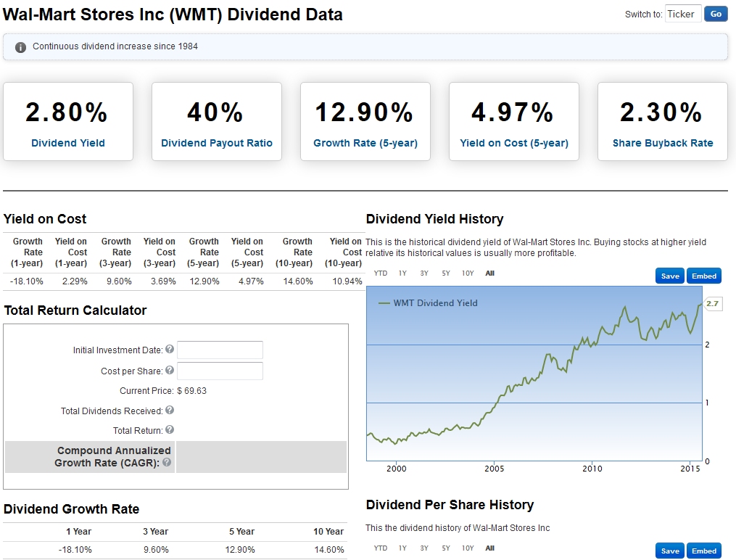Image resolution: width=736 pixels, height=560 pixels.
Task: Click the Wal-Mart Stores Inc Dividend Data heading
Action: (173, 15)
